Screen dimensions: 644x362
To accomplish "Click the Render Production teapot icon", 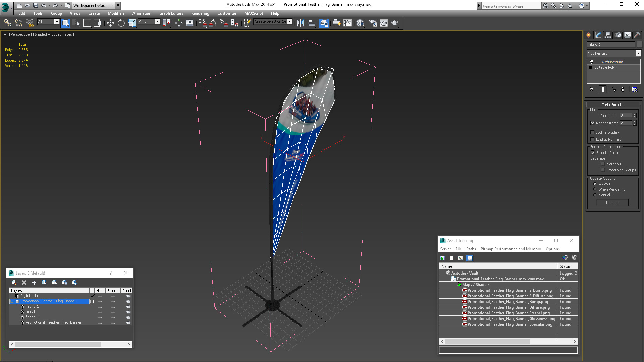I will [394, 23].
